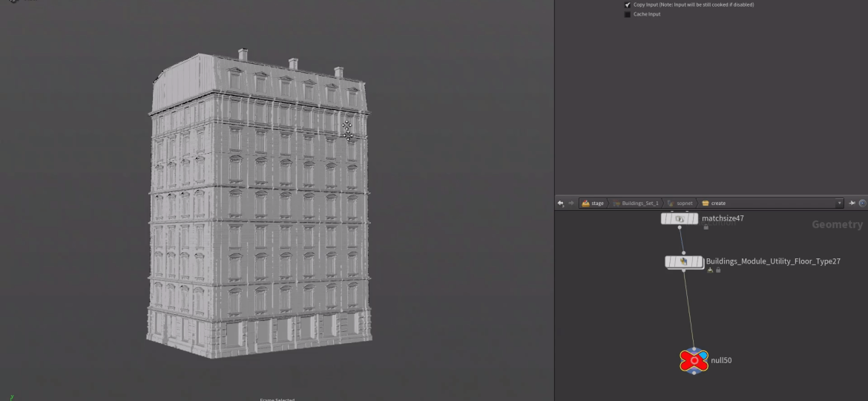Viewport: 868px width, 401px height.
Task: Click the forward navigation arrow in network editor
Action: 570,203
